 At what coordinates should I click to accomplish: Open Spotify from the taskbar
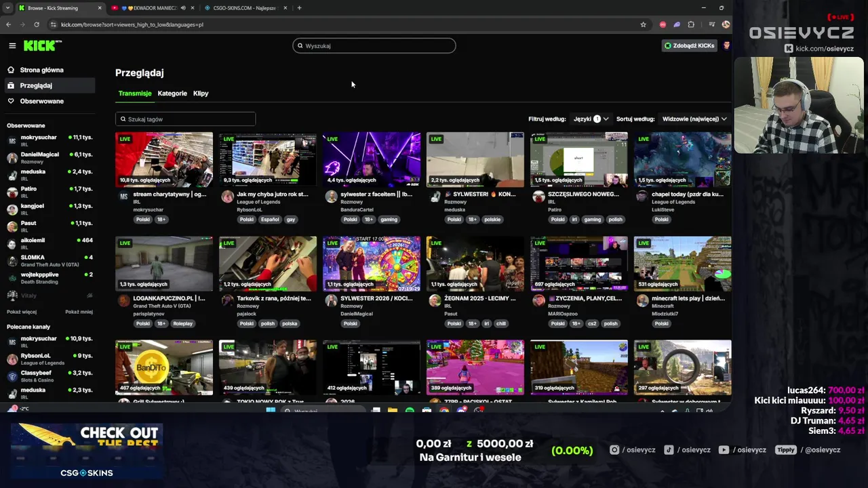pos(410,411)
